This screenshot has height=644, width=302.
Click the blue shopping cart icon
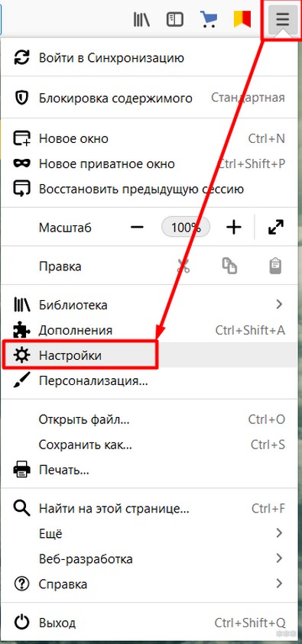[x=208, y=19]
